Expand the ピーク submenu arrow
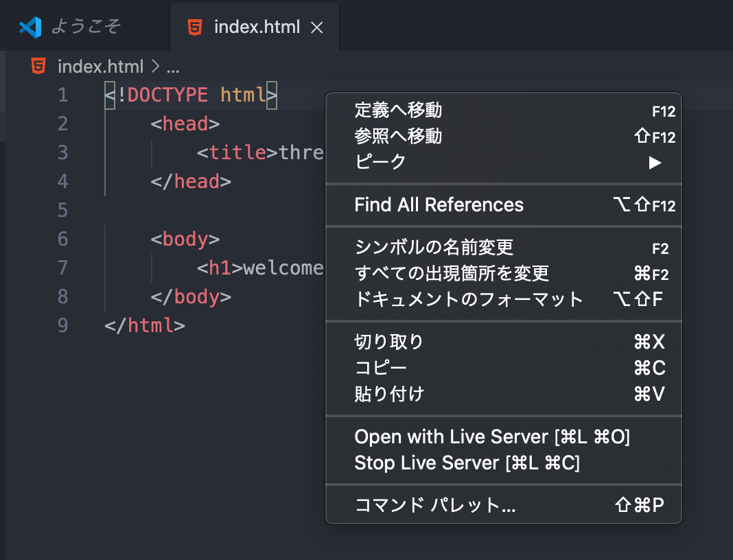This screenshot has height=560, width=733. (655, 163)
